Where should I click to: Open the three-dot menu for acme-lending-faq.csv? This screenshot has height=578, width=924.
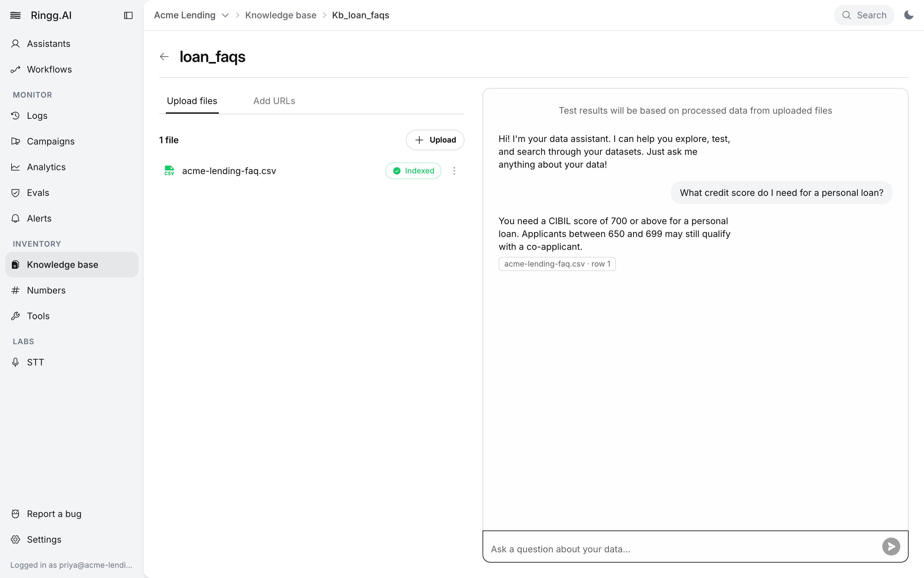[454, 171]
